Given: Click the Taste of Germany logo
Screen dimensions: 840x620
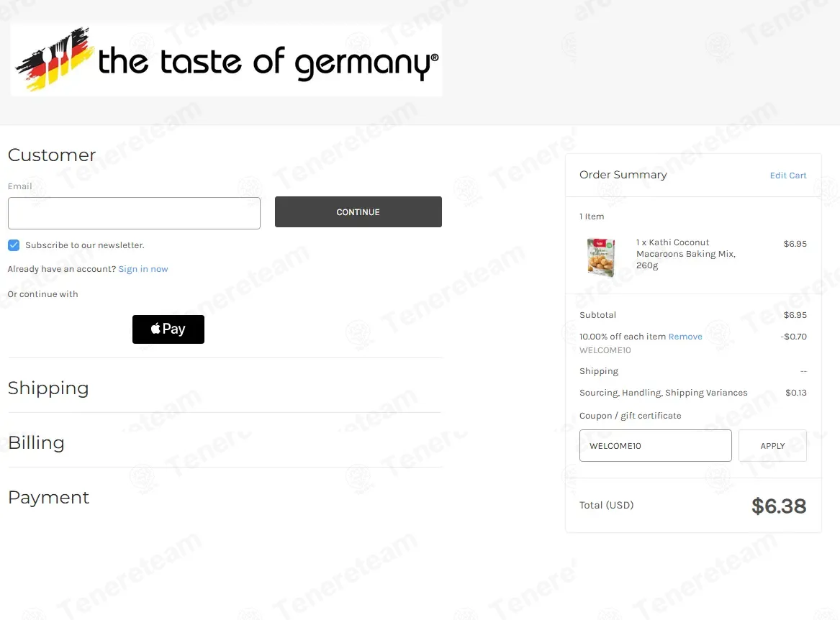Looking at the screenshot, I should click(x=226, y=60).
